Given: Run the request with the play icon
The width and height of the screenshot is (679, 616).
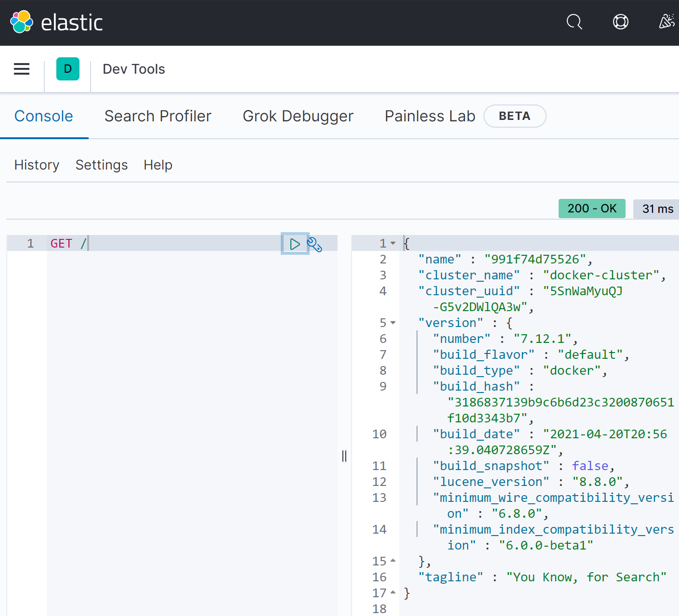Looking at the screenshot, I should point(295,244).
